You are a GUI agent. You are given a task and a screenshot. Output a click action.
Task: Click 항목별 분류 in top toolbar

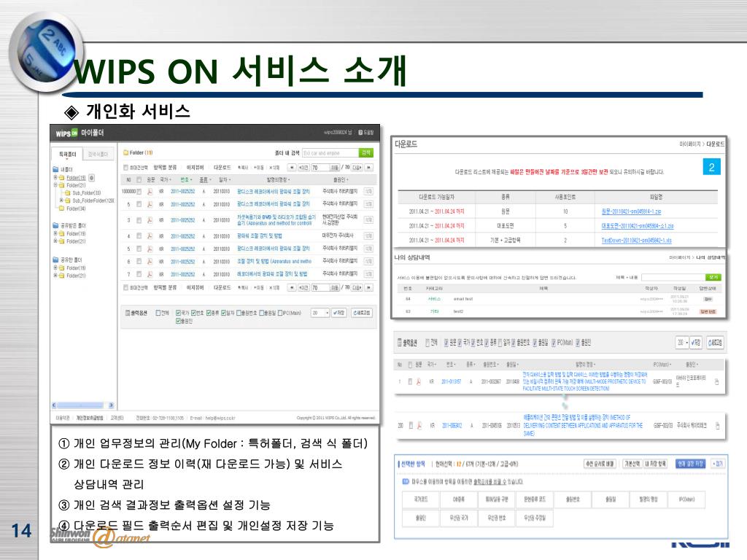(165, 168)
